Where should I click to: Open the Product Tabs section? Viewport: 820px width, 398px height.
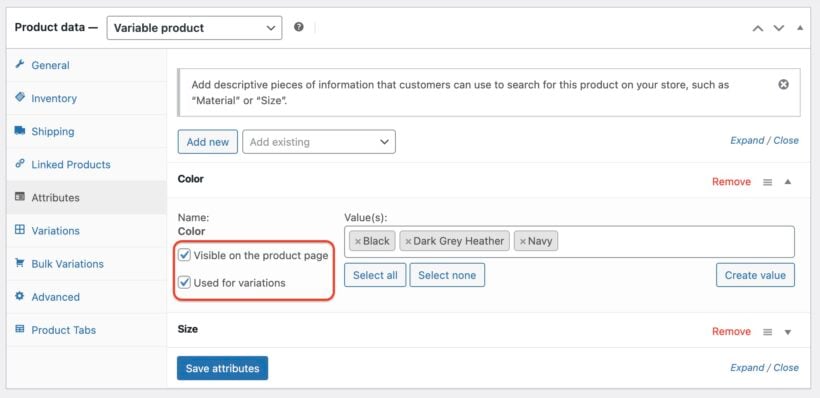coord(64,330)
